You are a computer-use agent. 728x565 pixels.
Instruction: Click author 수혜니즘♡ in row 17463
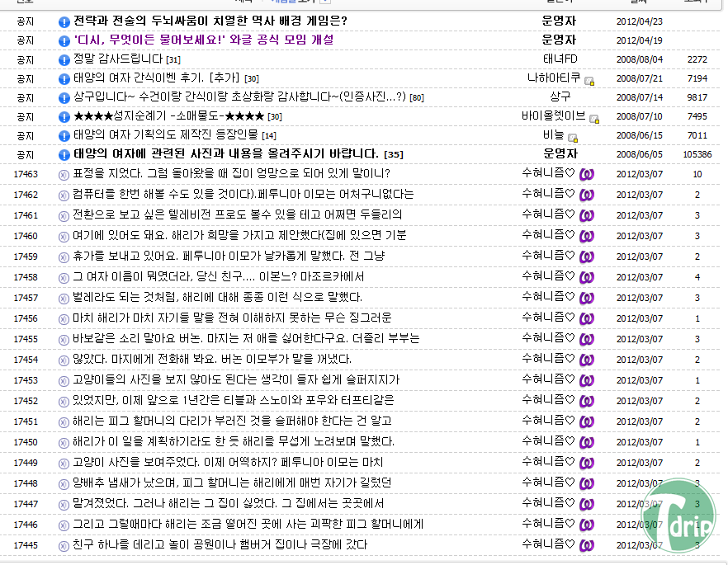(548, 173)
